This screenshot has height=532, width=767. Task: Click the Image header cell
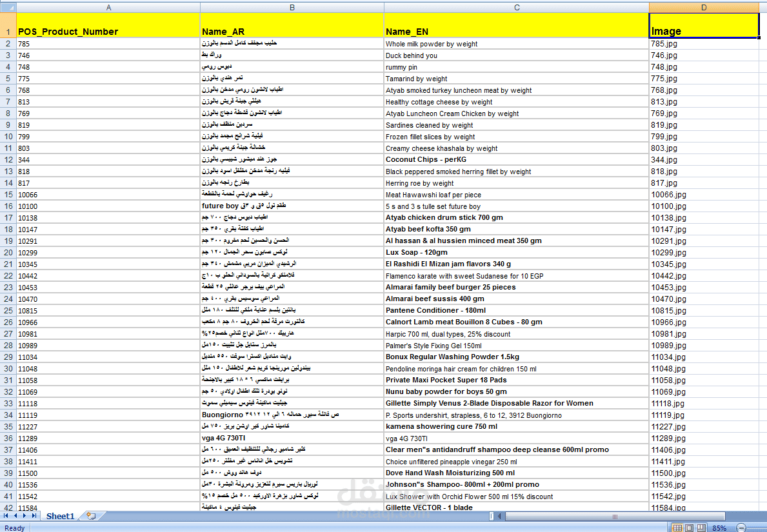click(x=704, y=25)
